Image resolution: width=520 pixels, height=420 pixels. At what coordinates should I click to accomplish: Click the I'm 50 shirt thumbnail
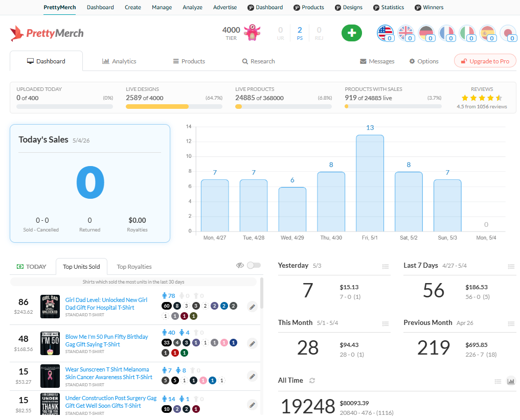(50, 343)
